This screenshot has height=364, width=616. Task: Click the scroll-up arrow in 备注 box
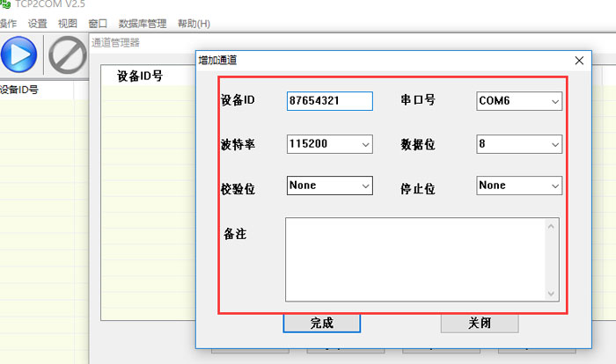click(552, 227)
